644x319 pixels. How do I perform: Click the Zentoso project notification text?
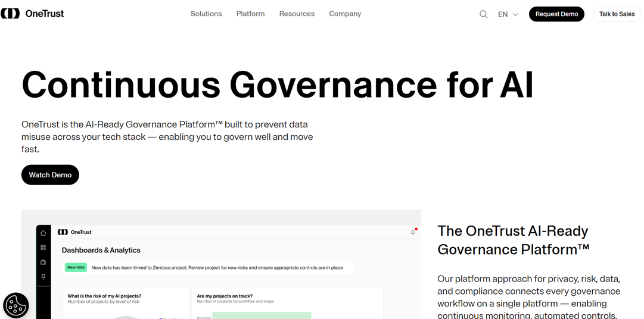217,268
